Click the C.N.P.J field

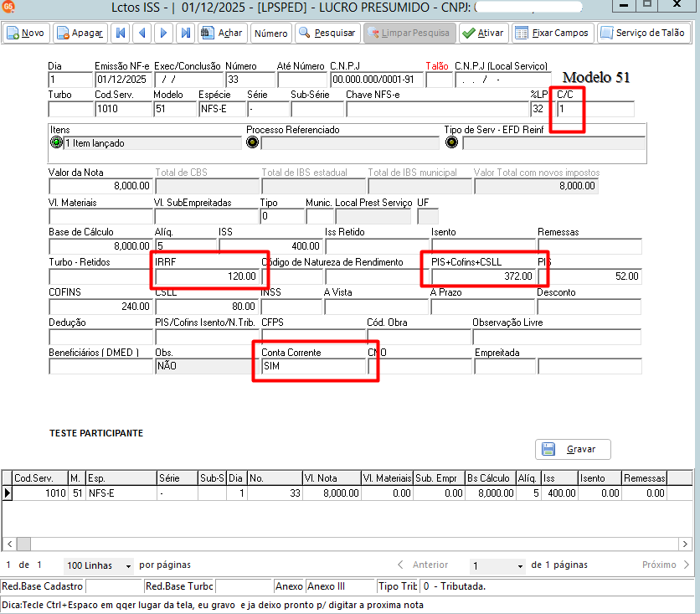click(377, 80)
